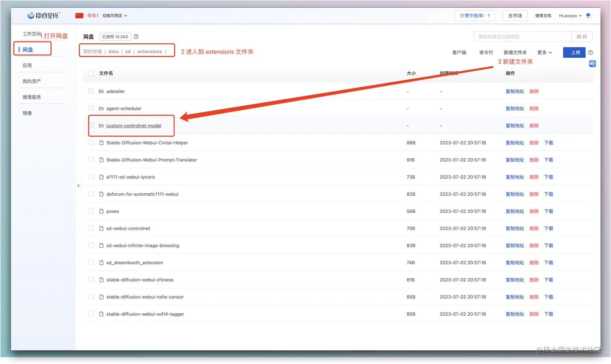The height and width of the screenshot is (364, 611).
Task: Click the path jump input field
Action: pos(523,37)
